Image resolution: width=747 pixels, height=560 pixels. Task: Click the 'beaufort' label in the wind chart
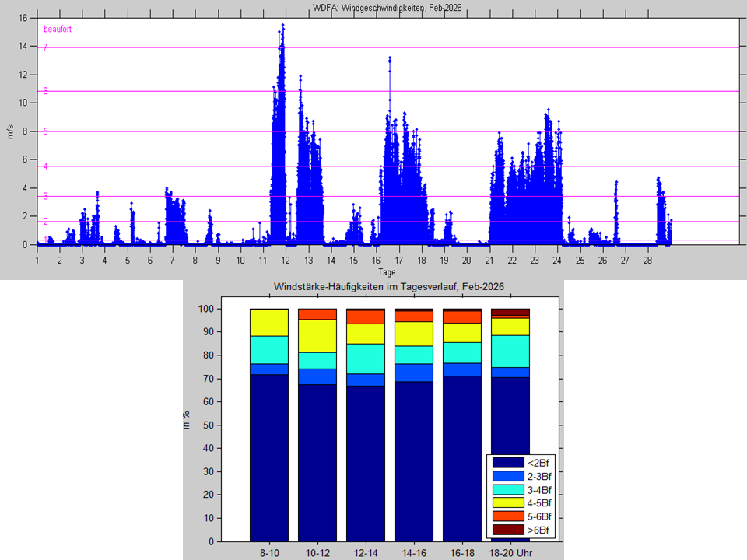58,30
